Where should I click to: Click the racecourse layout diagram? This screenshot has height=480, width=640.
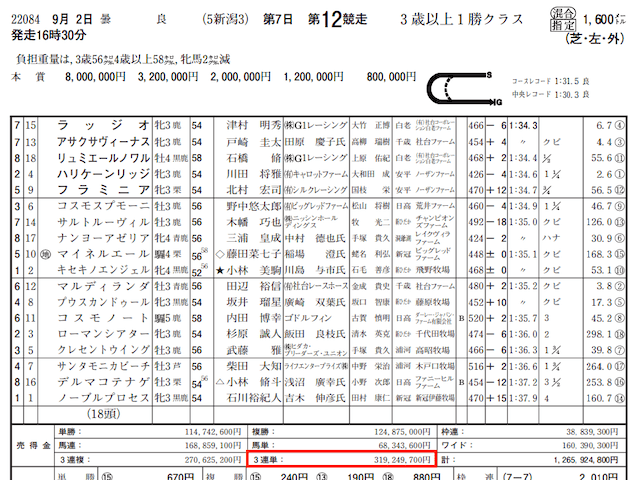coord(464,89)
